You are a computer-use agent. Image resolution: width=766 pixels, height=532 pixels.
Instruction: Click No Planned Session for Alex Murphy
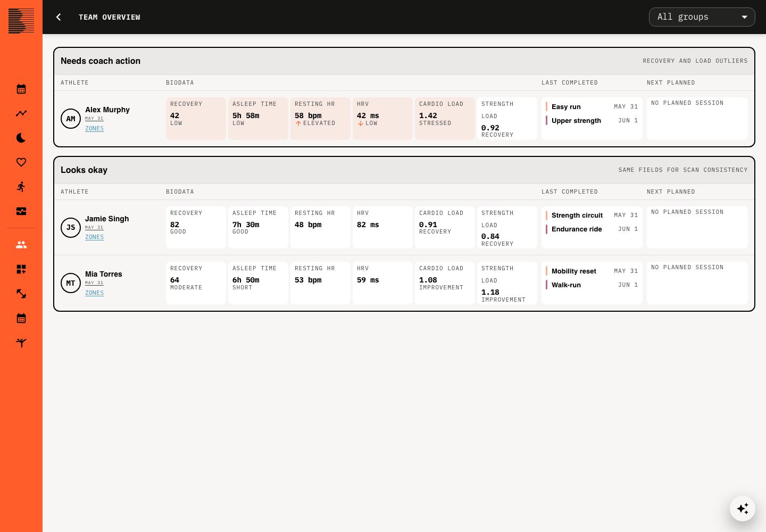pyautogui.click(x=697, y=119)
